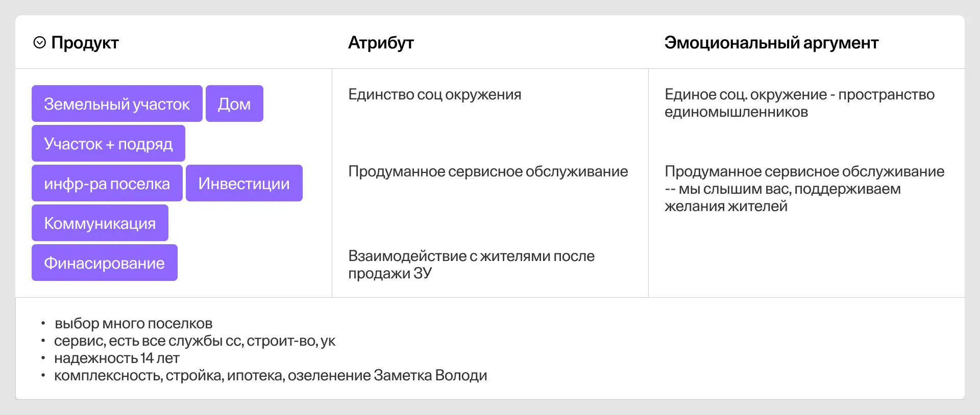Open the Продукт column header
This screenshot has width=980, height=415.
pos(85,43)
